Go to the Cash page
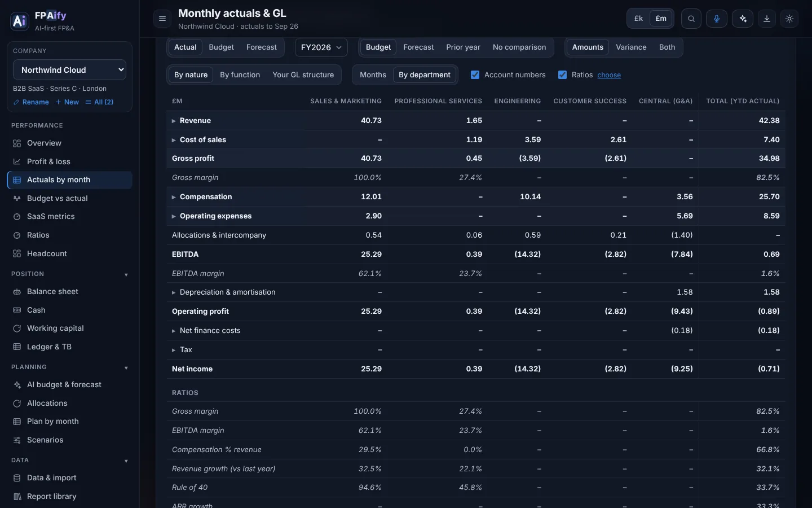The height and width of the screenshot is (508, 812). (x=70, y=310)
